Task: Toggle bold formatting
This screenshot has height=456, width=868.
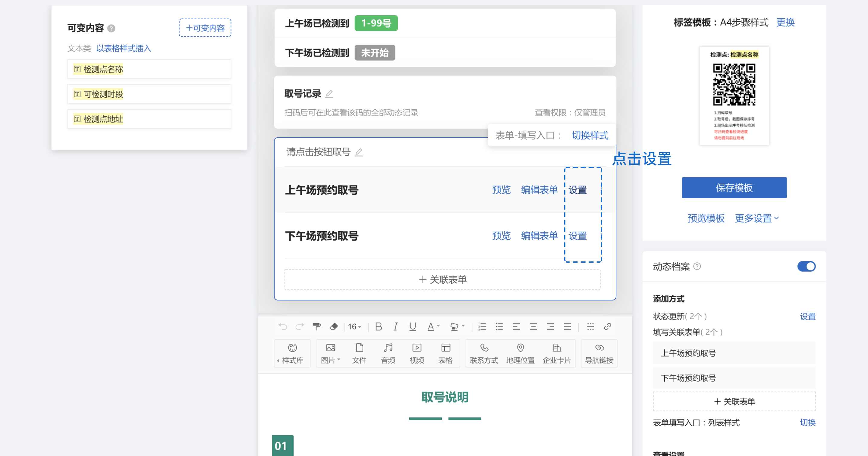Action: tap(379, 326)
